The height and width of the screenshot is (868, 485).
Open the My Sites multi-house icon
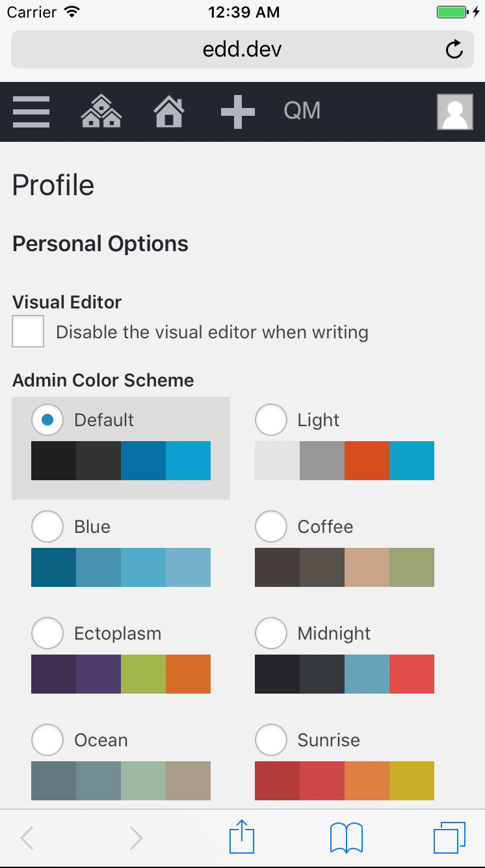pos(101,111)
